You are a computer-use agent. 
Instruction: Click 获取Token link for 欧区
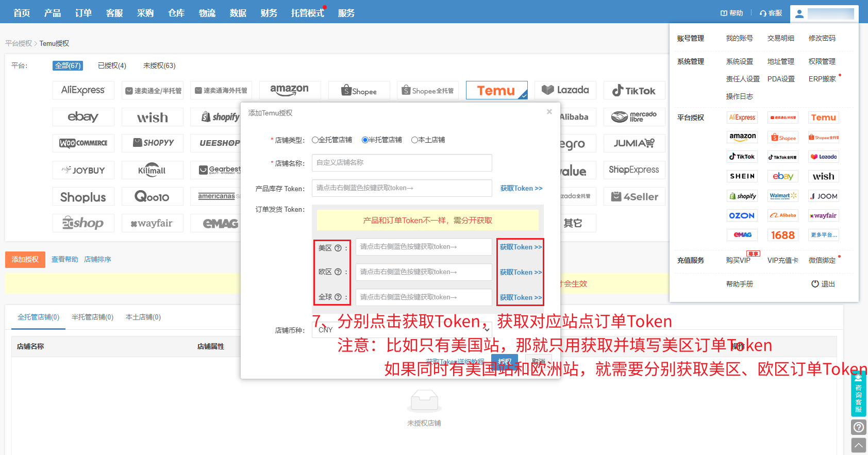click(521, 272)
